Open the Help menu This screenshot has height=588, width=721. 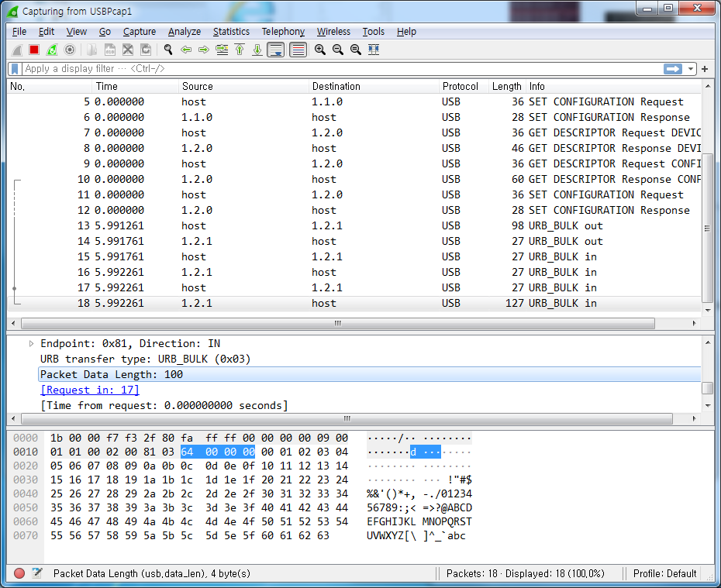pyautogui.click(x=406, y=32)
